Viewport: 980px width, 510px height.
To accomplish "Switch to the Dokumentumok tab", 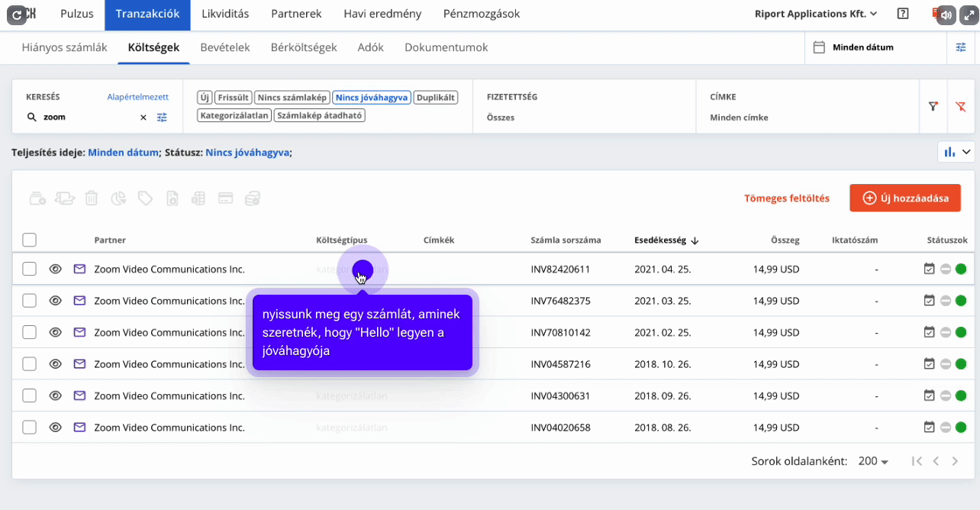I will [x=446, y=47].
